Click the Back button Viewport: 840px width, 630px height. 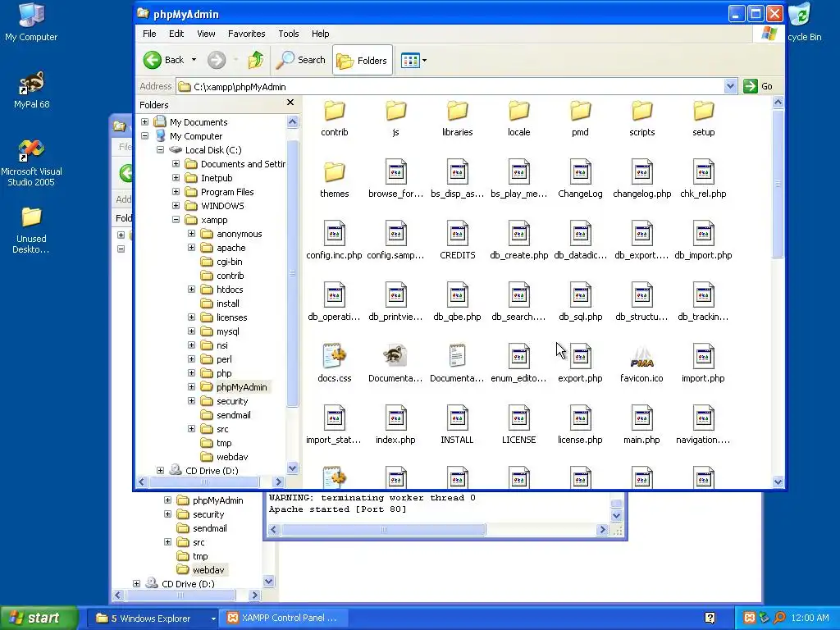[x=164, y=60]
